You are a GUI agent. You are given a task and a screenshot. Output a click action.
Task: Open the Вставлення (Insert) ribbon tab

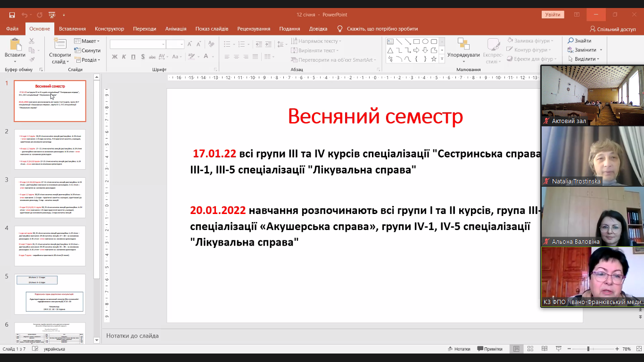point(72,29)
